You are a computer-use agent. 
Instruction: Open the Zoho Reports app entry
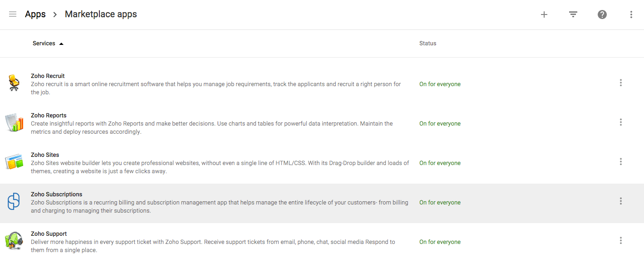click(x=48, y=115)
